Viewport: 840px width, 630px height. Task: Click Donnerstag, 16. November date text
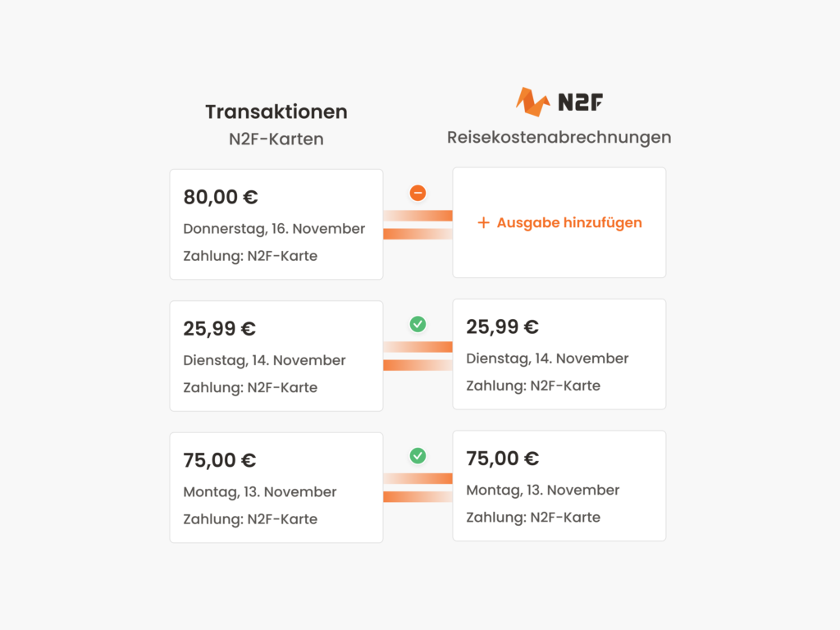(x=274, y=229)
